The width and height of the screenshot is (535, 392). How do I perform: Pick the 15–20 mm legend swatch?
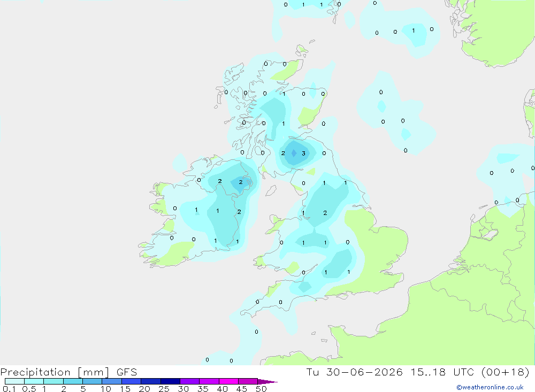(x=132, y=381)
